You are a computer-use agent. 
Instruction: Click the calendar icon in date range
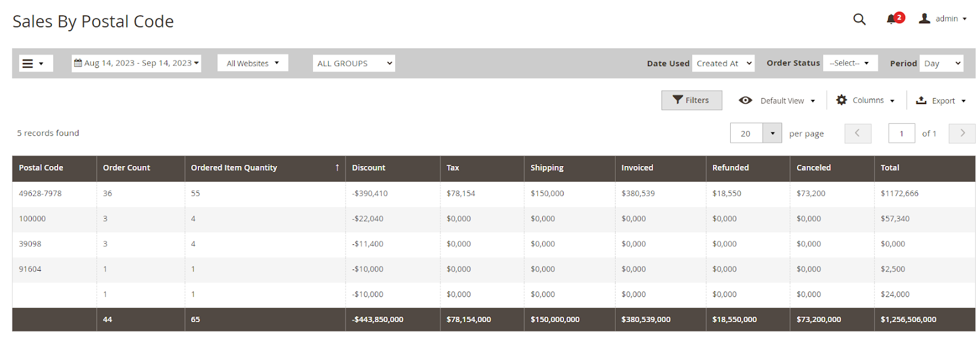78,63
